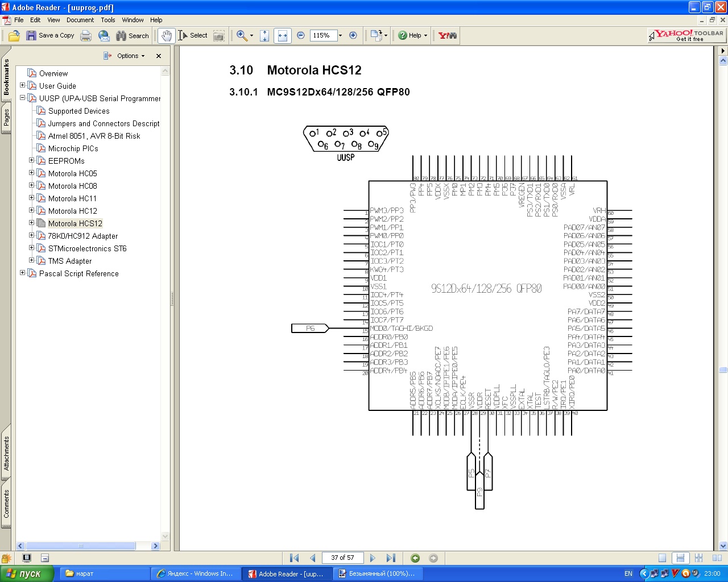Screen dimensions: 728x582
Task: Switch to the Pages side tab
Action: pos(6,118)
